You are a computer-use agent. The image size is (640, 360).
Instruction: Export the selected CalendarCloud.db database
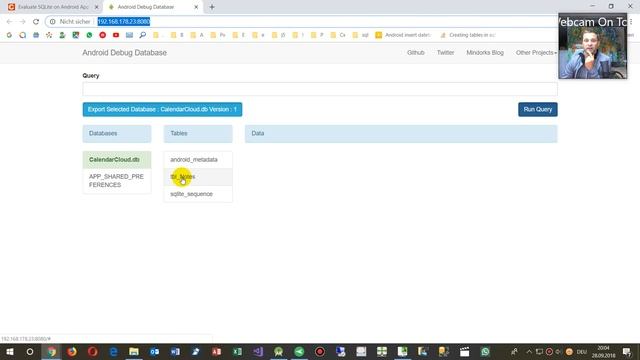coord(162,109)
